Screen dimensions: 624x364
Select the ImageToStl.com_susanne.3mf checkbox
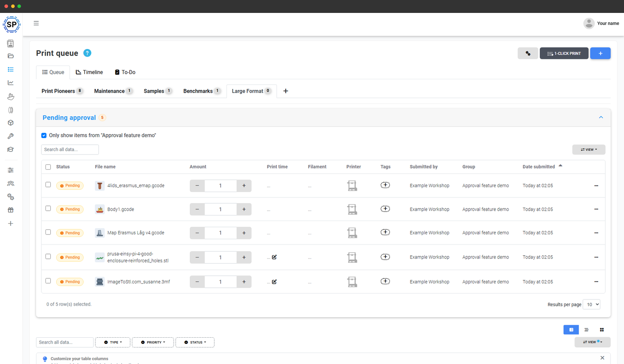[48, 281]
